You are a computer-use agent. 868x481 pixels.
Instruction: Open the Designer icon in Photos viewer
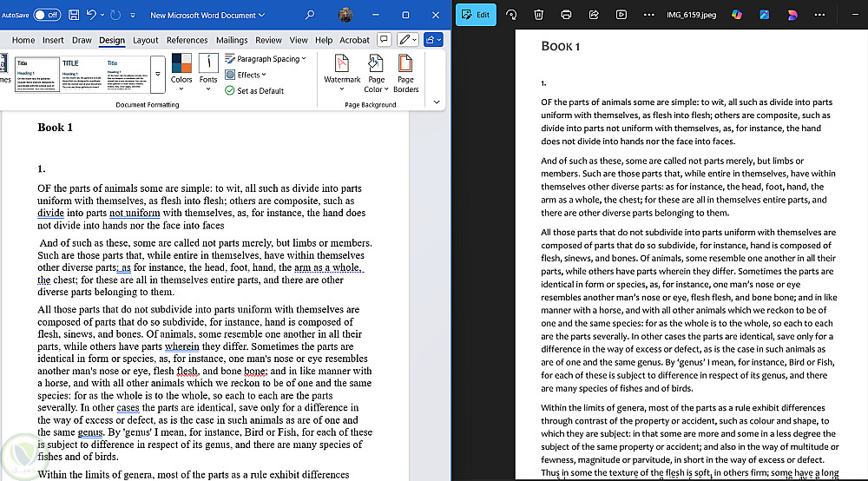tap(792, 15)
